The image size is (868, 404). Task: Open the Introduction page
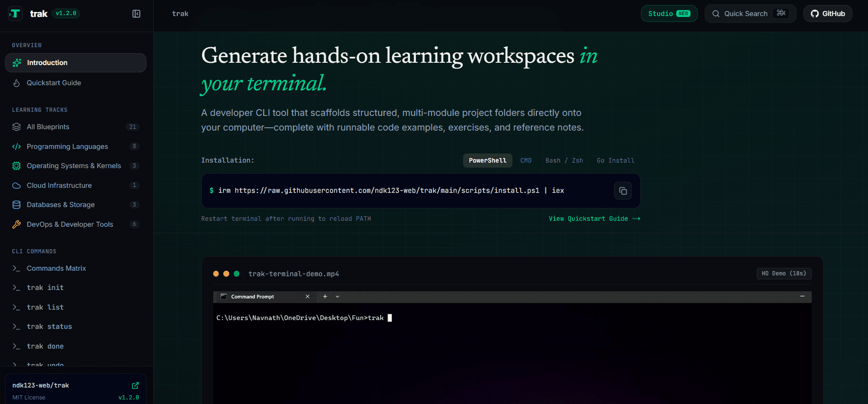pos(75,63)
